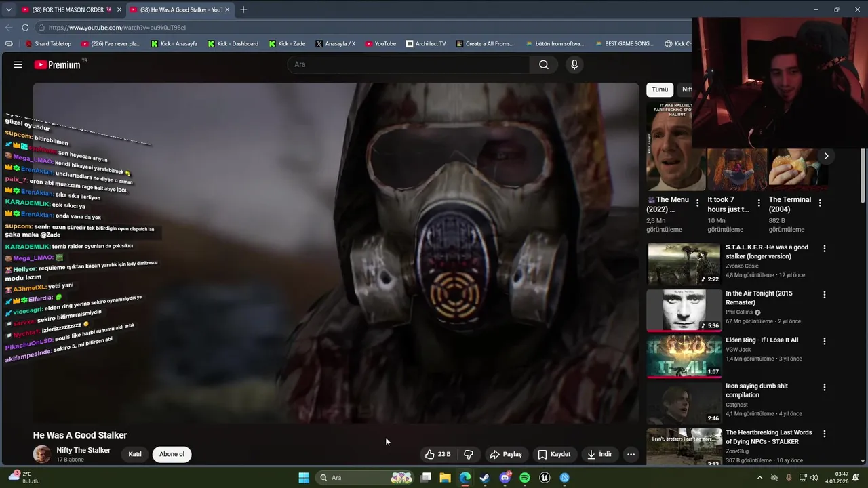Image resolution: width=868 pixels, height=488 pixels.
Task: Share the video using Paylaş
Action: pos(506,454)
